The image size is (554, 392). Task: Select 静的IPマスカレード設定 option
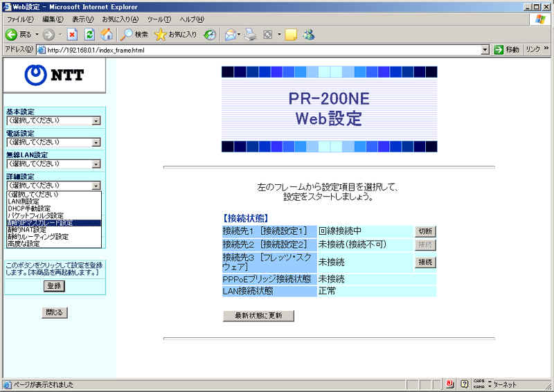[54, 223]
